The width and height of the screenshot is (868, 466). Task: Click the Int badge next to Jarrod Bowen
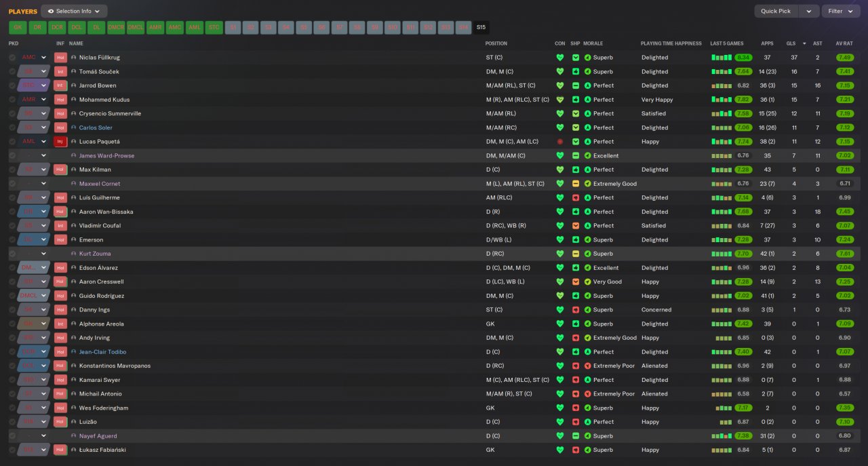(60, 85)
